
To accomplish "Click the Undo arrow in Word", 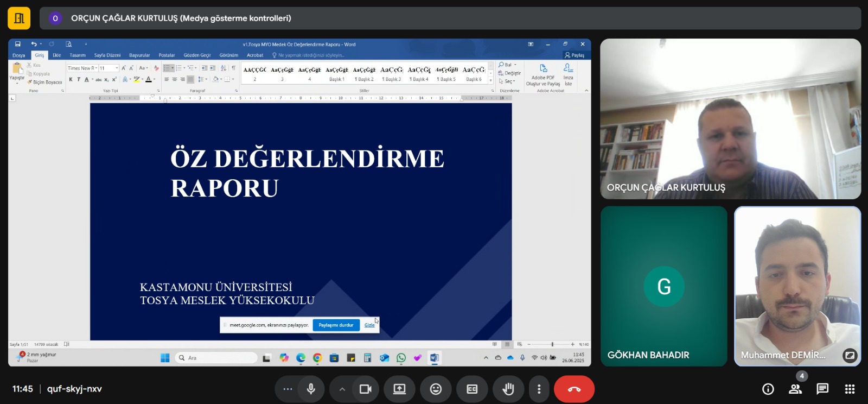I will click(x=34, y=44).
